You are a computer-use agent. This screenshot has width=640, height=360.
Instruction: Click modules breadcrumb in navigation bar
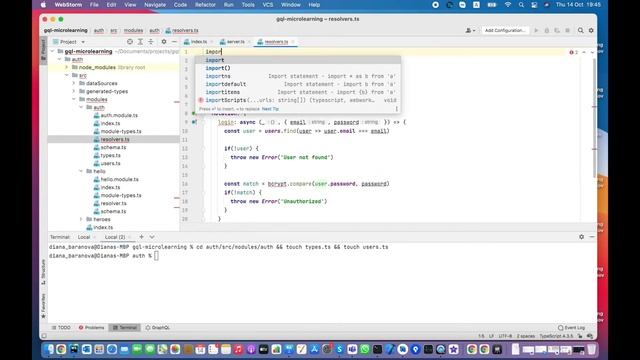(133, 31)
